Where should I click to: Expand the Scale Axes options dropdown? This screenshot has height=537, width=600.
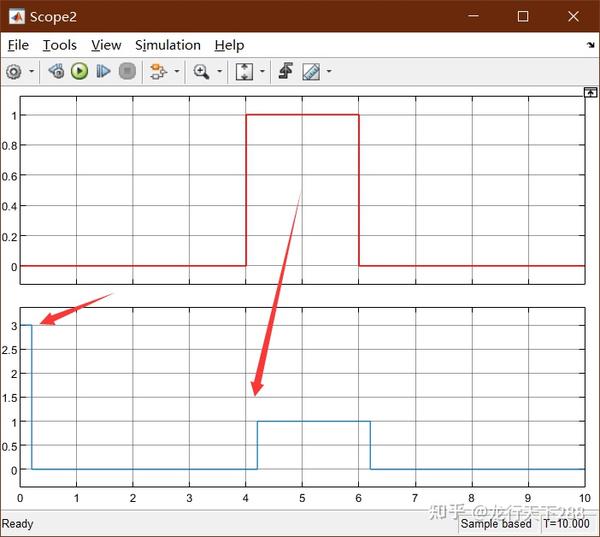tap(262, 71)
